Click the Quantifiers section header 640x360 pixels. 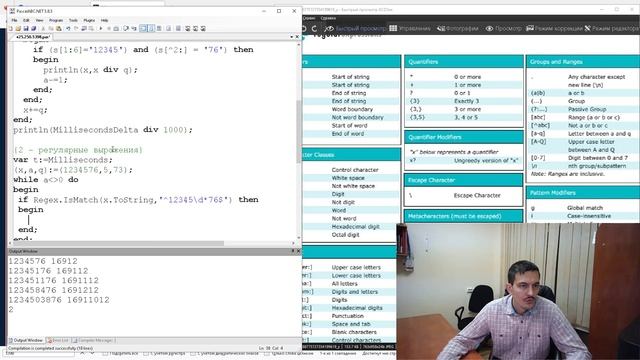coord(464,62)
